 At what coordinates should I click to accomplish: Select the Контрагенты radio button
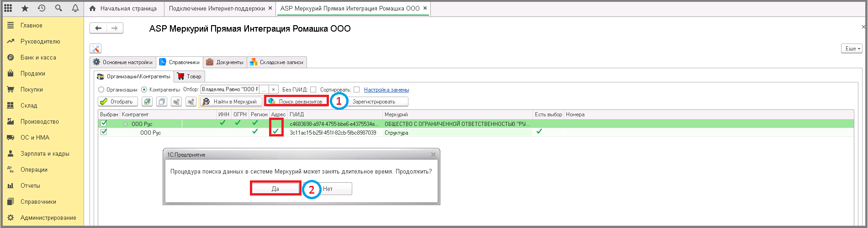click(144, 90)
